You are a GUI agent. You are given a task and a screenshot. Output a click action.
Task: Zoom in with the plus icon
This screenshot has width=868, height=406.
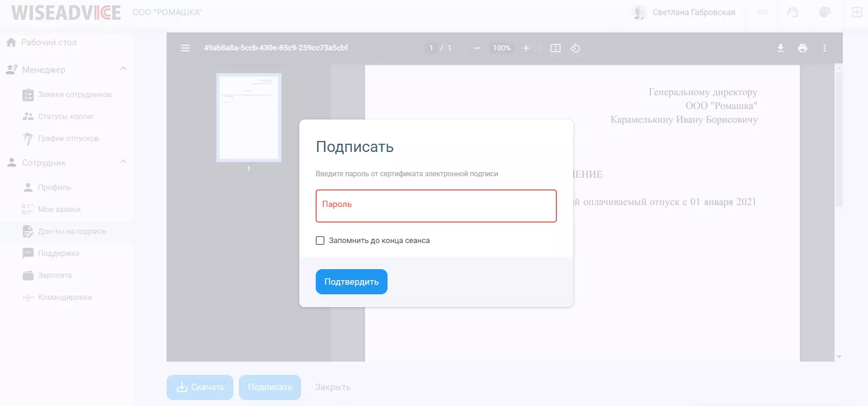click(x=526, y=48)
